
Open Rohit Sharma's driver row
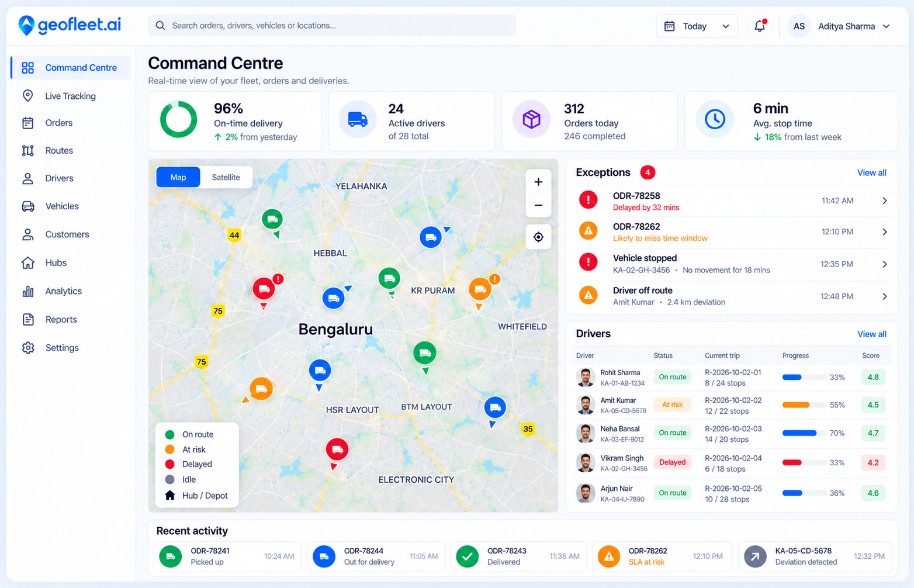click(732, 377)
